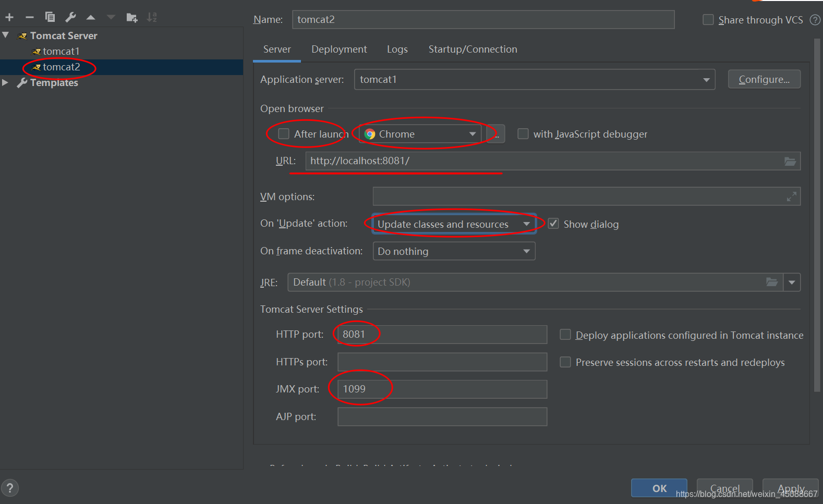Collapse the Tomcat Server tree node
The height and width of the screenshot is (504, 823).
coord(6,35)
